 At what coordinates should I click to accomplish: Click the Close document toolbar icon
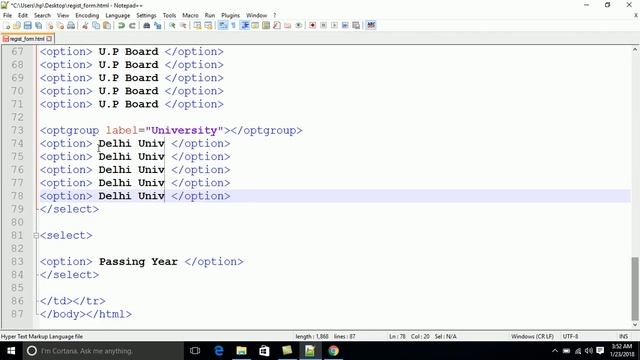click(x=49, y=25)
